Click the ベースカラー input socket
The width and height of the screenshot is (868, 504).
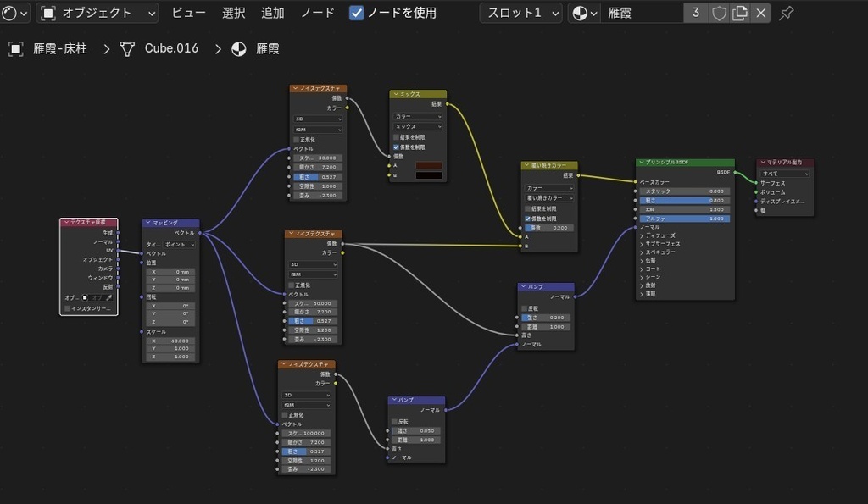[635, 181]
